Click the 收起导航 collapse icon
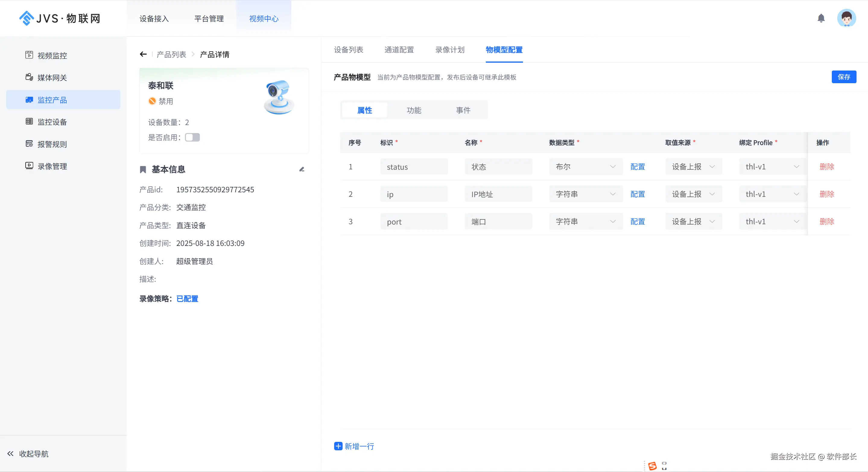 11,454
